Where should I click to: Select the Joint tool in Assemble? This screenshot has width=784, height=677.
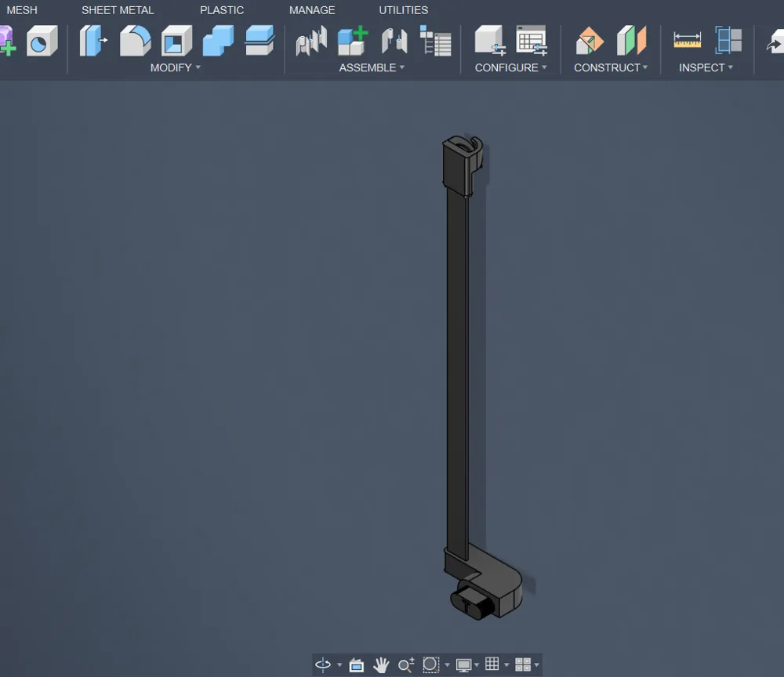tap(311, 41)
